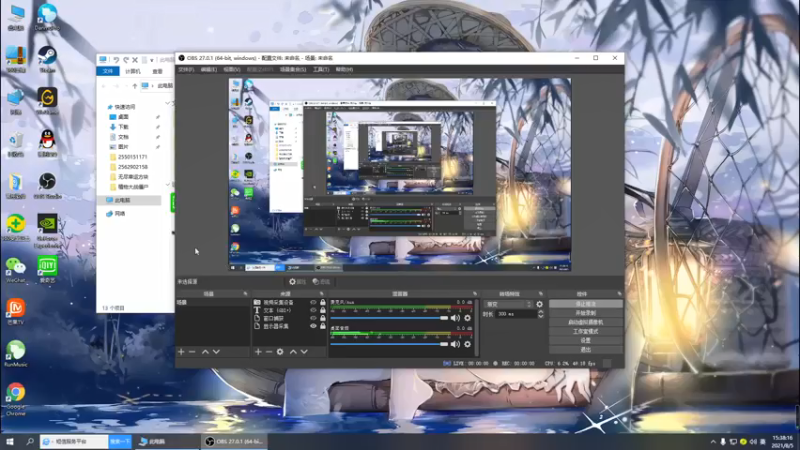The image size is (800, 450).
Task: Open OBS Studio desktop shortcut
Action: [47, 186]
